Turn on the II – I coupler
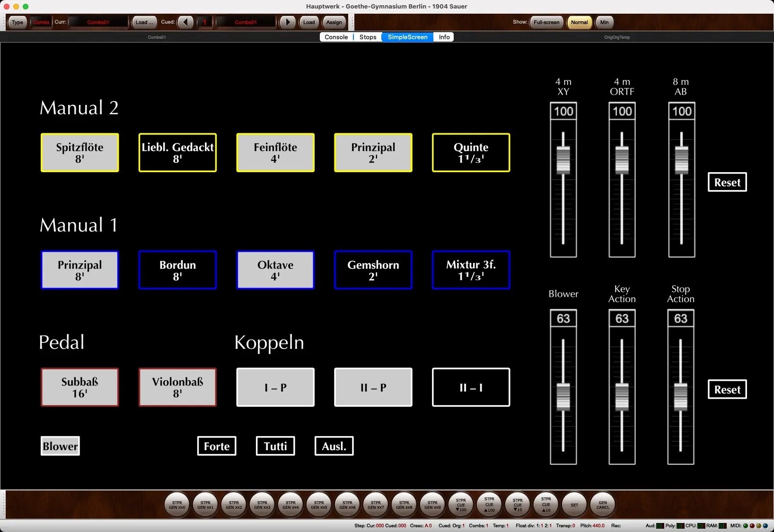Image resolution: width=774 pixels, height=532 pixels. point(471,387)
